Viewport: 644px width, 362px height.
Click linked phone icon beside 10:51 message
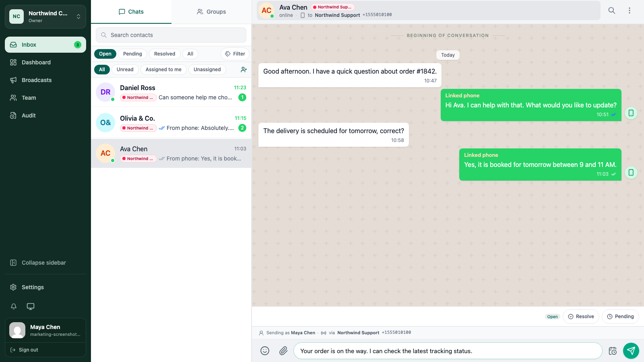coord(631,113)
